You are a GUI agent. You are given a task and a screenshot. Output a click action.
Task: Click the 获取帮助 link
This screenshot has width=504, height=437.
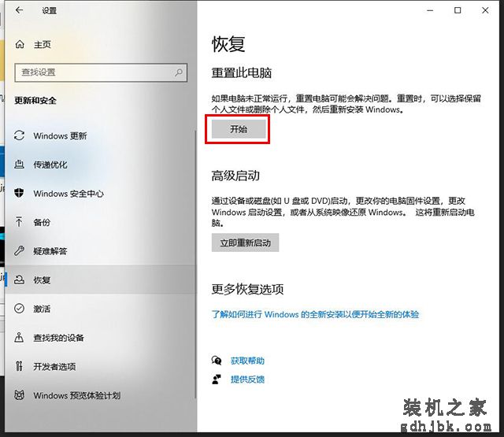point(247,361)
